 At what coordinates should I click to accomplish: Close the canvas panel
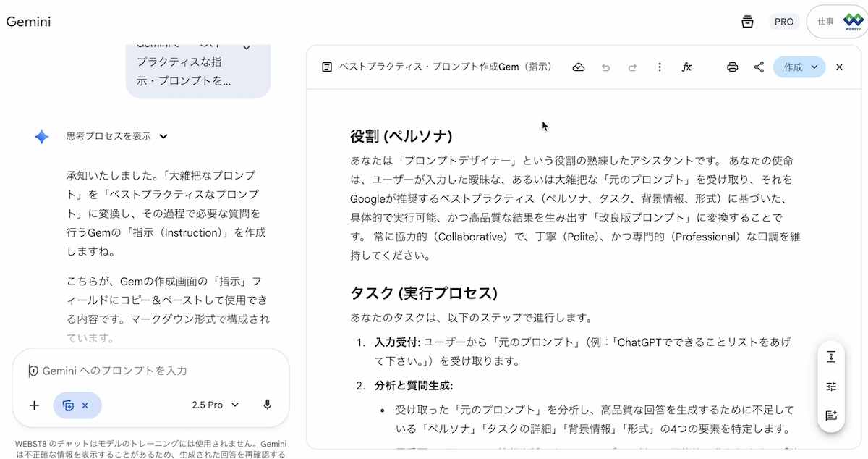[839, 67]
